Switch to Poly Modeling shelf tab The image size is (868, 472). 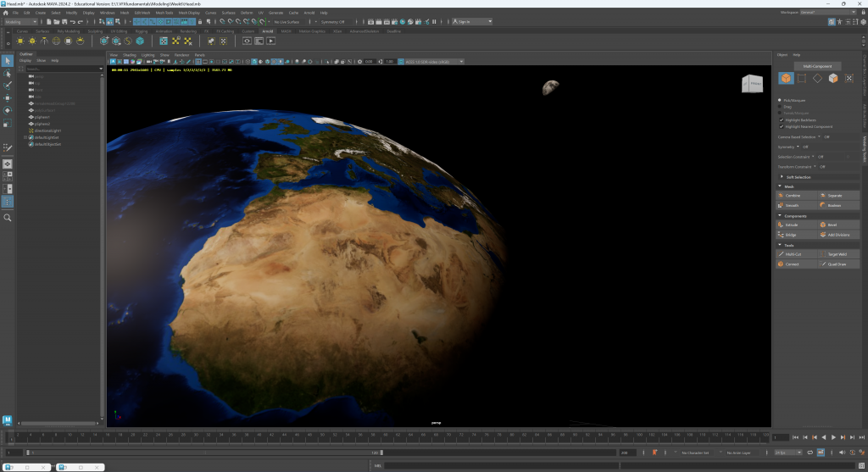69,31
